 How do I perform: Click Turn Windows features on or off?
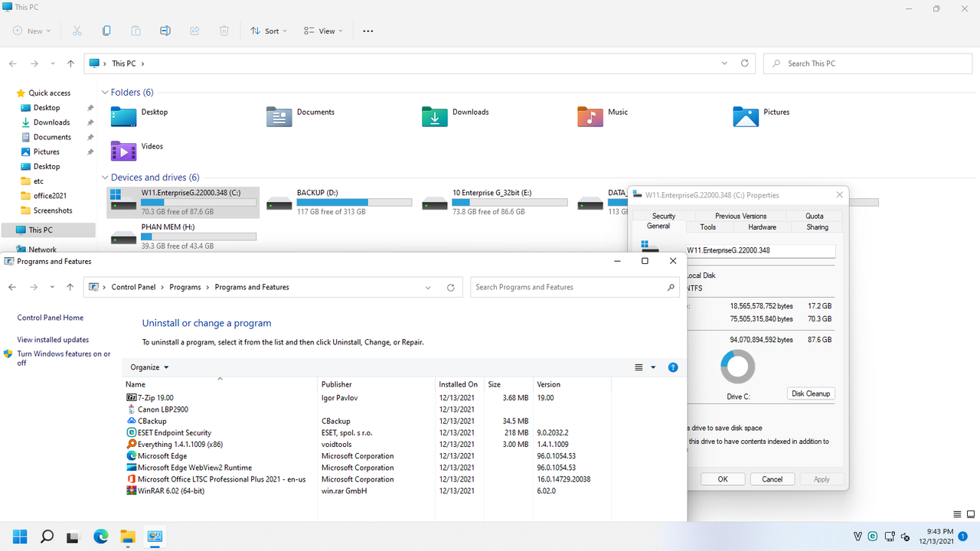tap(64, 358)
